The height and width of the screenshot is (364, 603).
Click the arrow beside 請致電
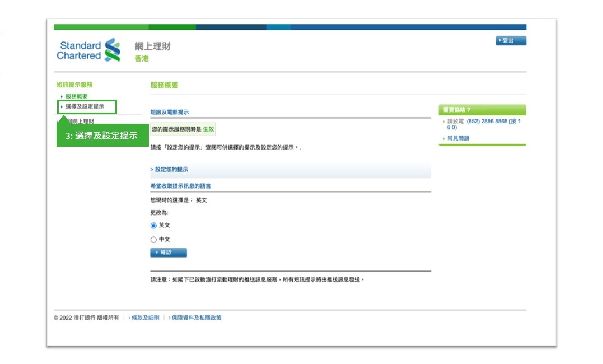(x=444, y=122)
